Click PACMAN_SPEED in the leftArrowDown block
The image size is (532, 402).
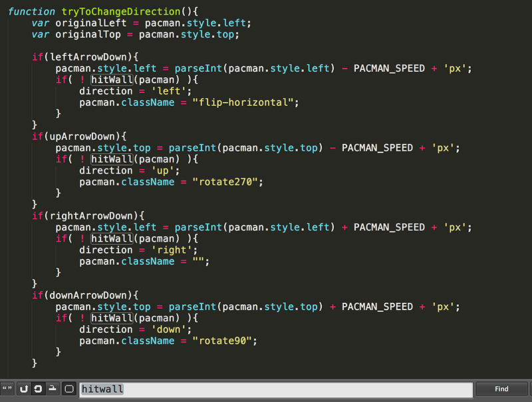(x=389, y=69)
